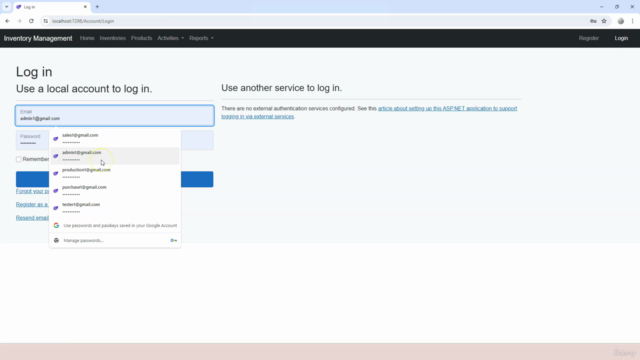This screenshot has height=360, width=640.
Task: Click the Google Password Manager key icon
Action: [173, 240]
